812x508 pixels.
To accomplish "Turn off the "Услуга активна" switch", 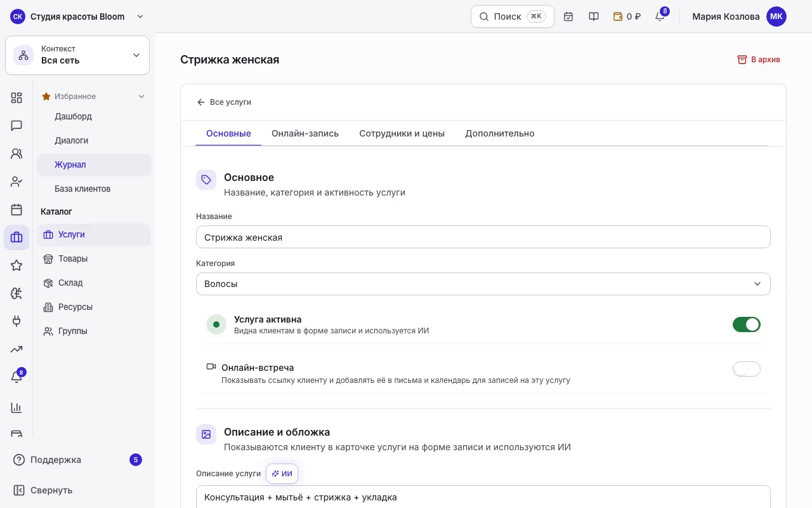I will pyautogui.click(x=747, y=324).
